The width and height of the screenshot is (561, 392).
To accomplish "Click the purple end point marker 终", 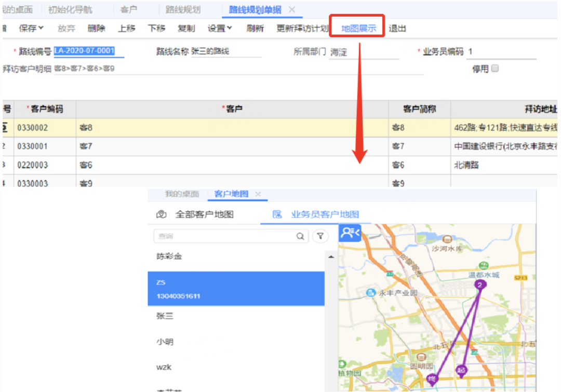I will (x=432, y=379).
